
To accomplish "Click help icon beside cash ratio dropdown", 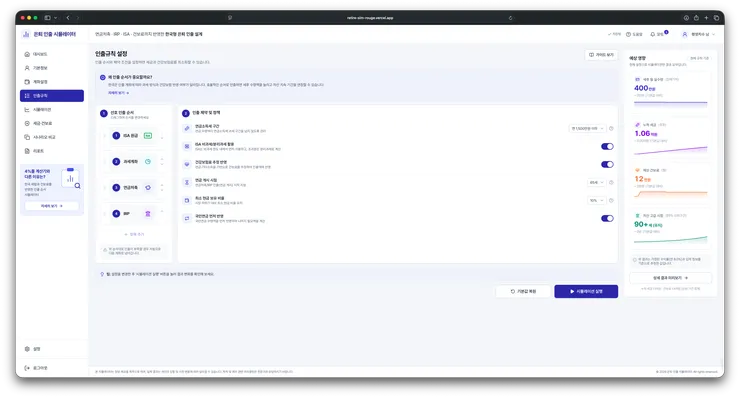I will coord(611,200).
